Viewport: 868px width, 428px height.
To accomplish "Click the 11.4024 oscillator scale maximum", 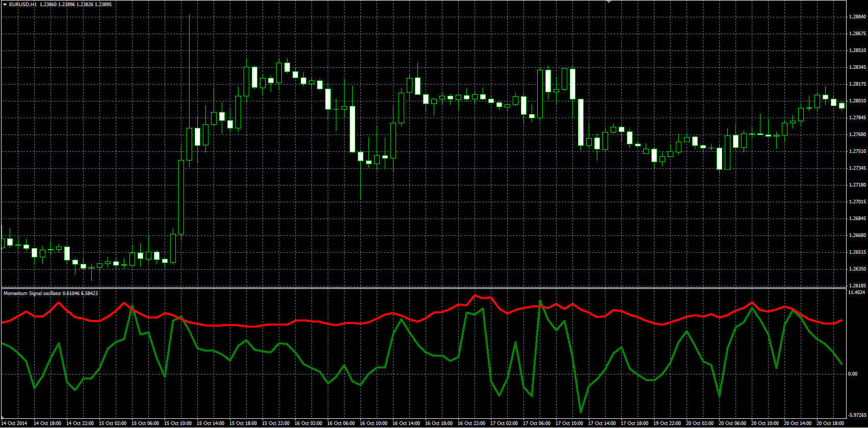I will 856,292.
